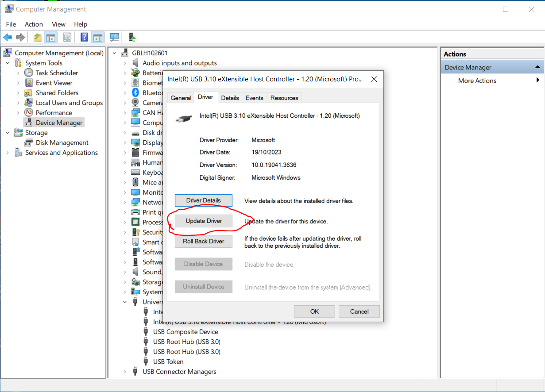Image resolution: width=545 pixels, height=392 pixels.
Task: Open the Properties toolbar icon
Action: 67,38
